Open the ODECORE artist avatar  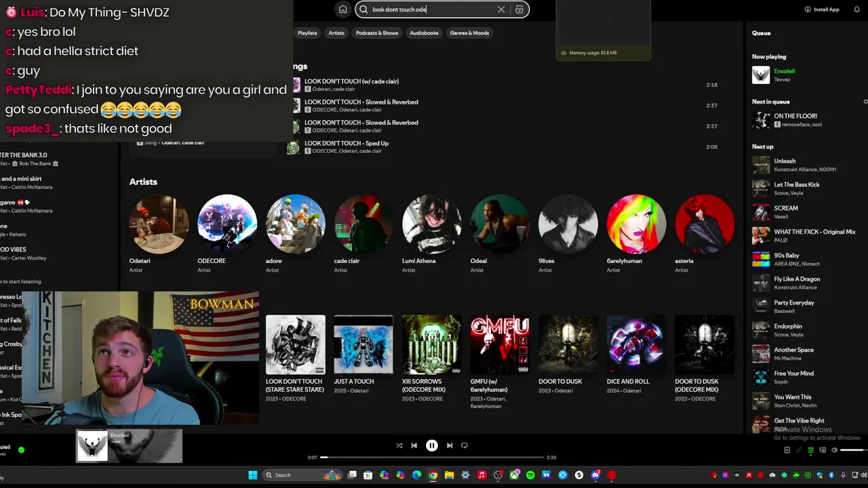coord(227,224)
